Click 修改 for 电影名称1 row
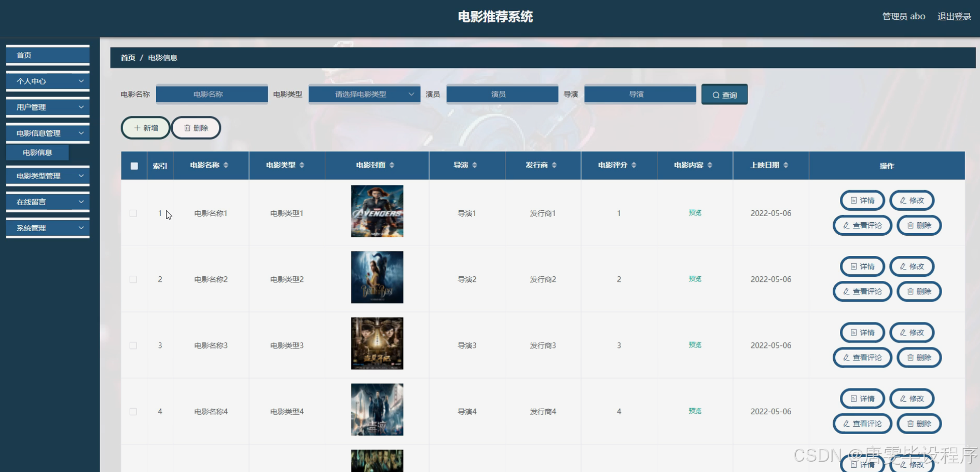Screen dimensions: 980x472 tap(912, 200)
